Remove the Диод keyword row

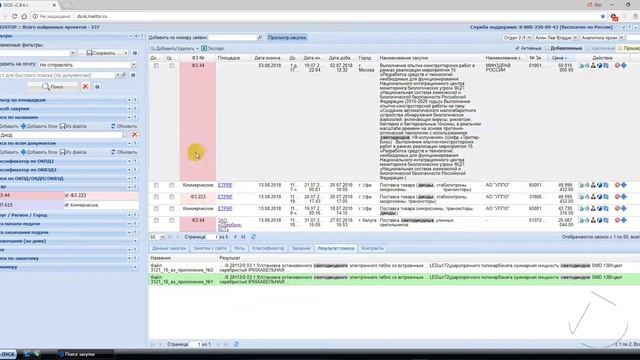[135, 135]
